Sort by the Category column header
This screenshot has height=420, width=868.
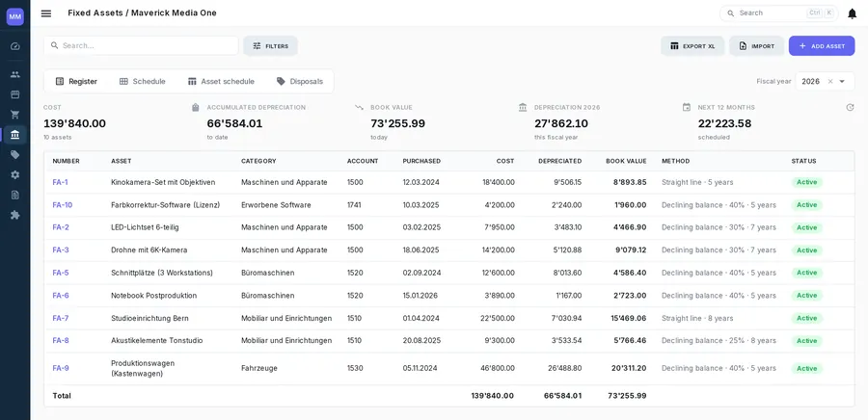[x=258, y=162]
